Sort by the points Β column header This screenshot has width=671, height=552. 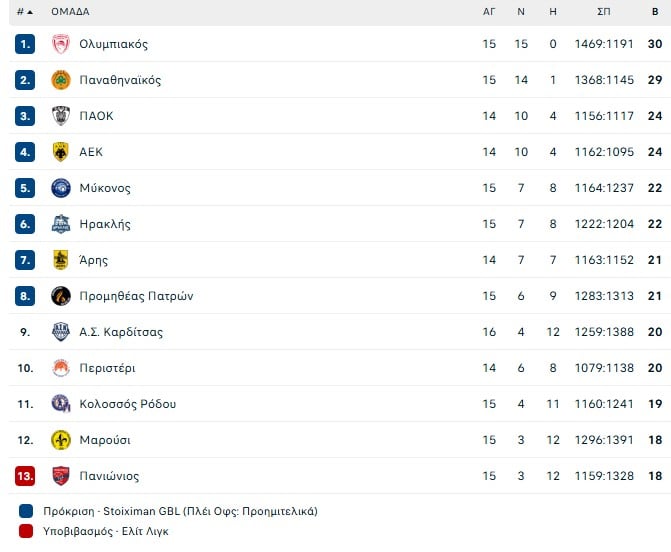tap(655, 12)
